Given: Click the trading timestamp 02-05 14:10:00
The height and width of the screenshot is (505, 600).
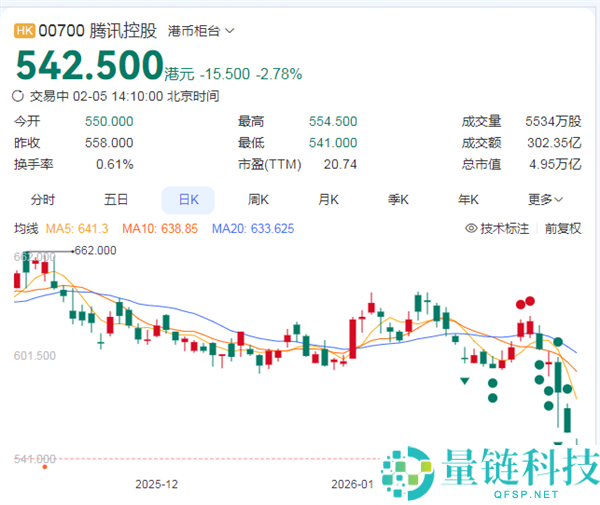Looking at the screenshot, I should coord(118,96).
